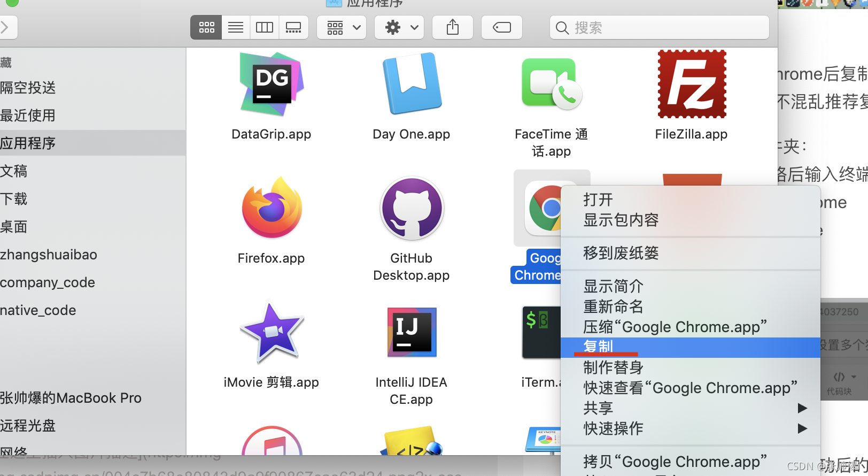Switch Finder to list view

click(x=236, y=27)
